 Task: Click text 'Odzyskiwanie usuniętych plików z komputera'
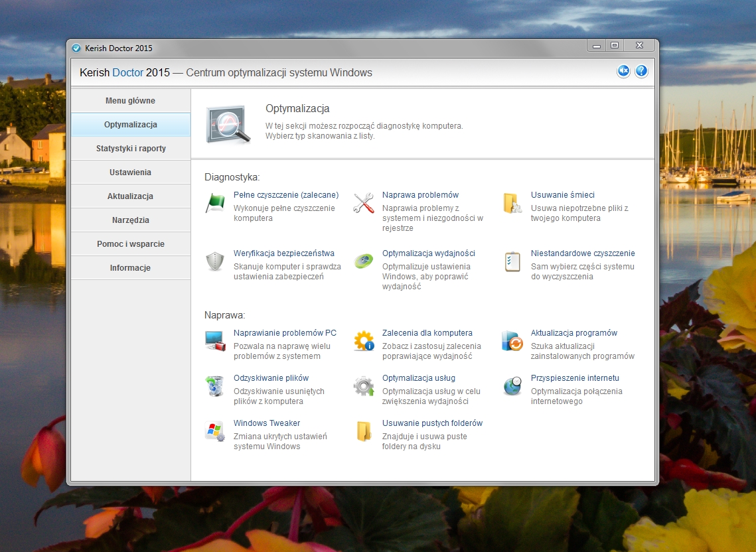tap(279, 396)
